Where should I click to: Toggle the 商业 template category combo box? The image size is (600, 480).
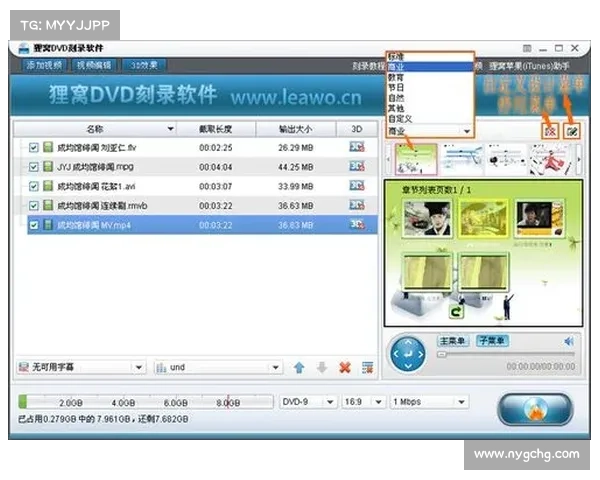click(x=430, y=131)
